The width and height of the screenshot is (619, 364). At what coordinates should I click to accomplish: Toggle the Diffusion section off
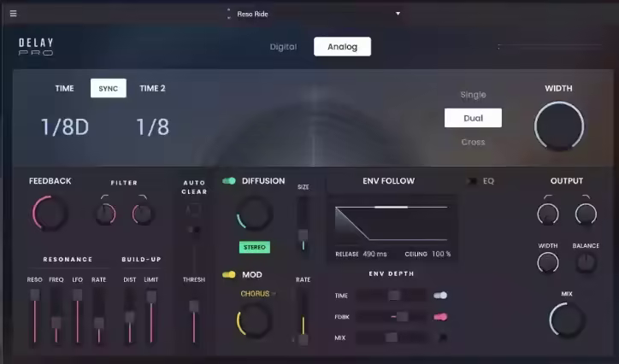coord(229,181)
